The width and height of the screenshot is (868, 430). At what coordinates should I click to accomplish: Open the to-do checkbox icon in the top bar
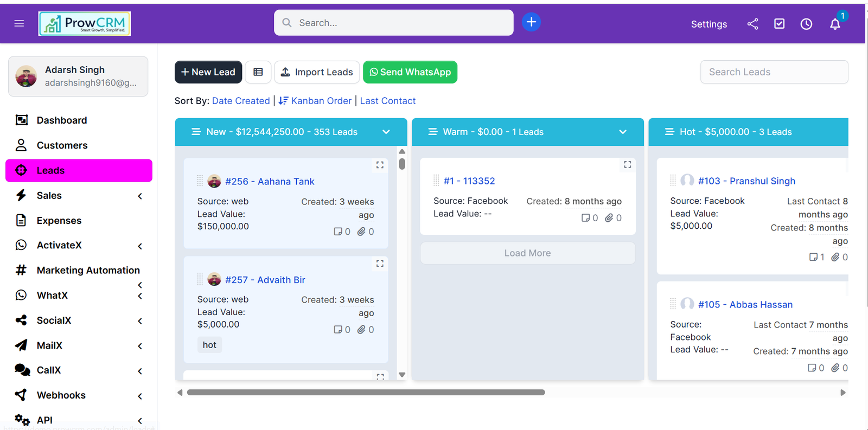click(780, 24)
